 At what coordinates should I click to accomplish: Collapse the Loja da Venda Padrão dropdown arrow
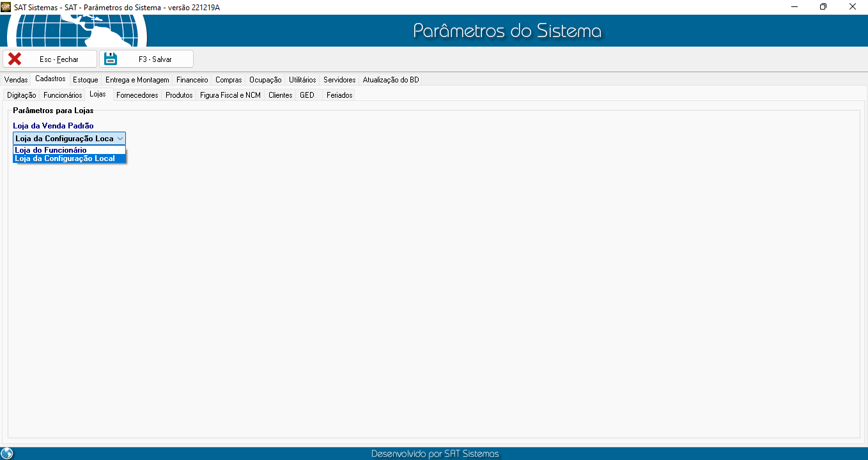pos(120,139)
